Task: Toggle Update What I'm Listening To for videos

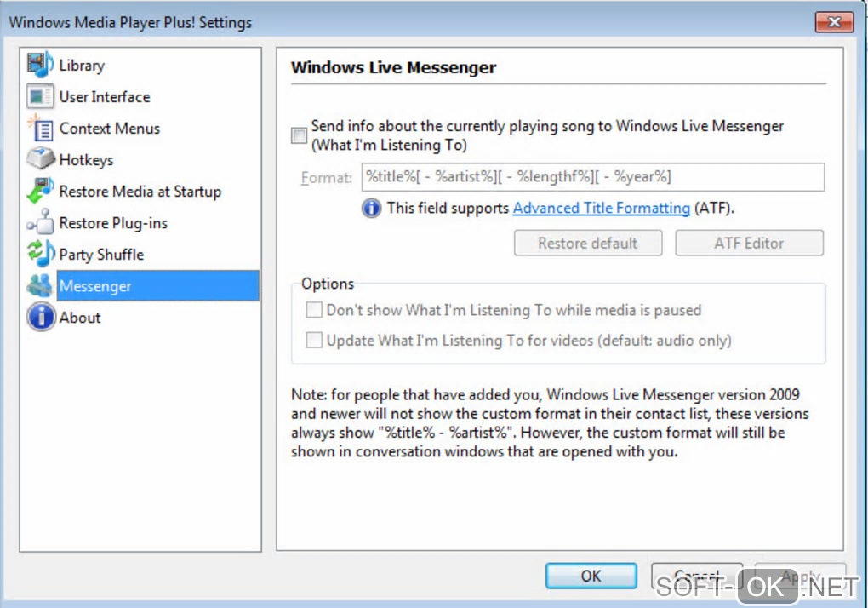Action: point(314,340)
